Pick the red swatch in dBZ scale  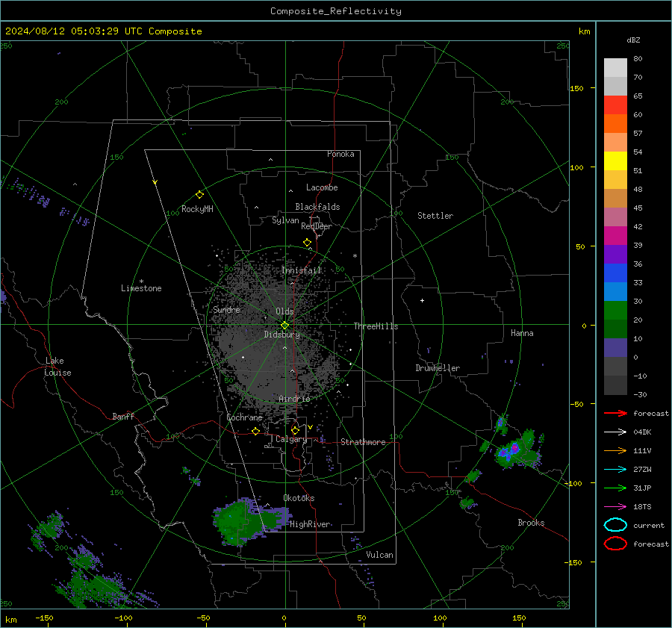[615, 105]
